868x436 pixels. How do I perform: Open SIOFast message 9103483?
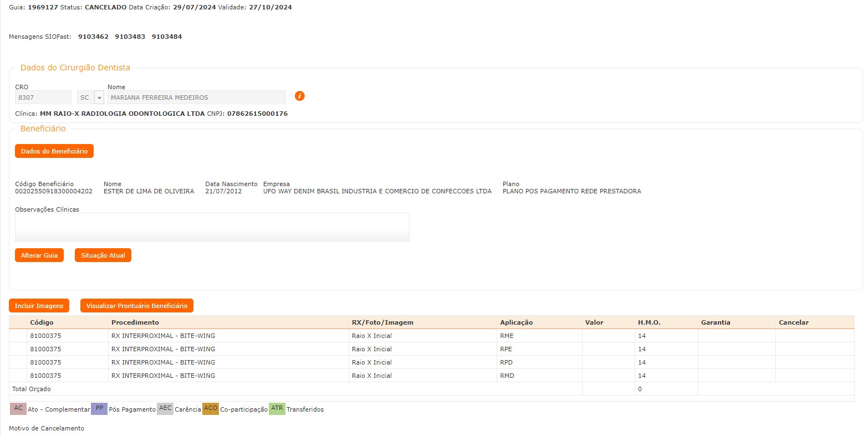point(130,37)
